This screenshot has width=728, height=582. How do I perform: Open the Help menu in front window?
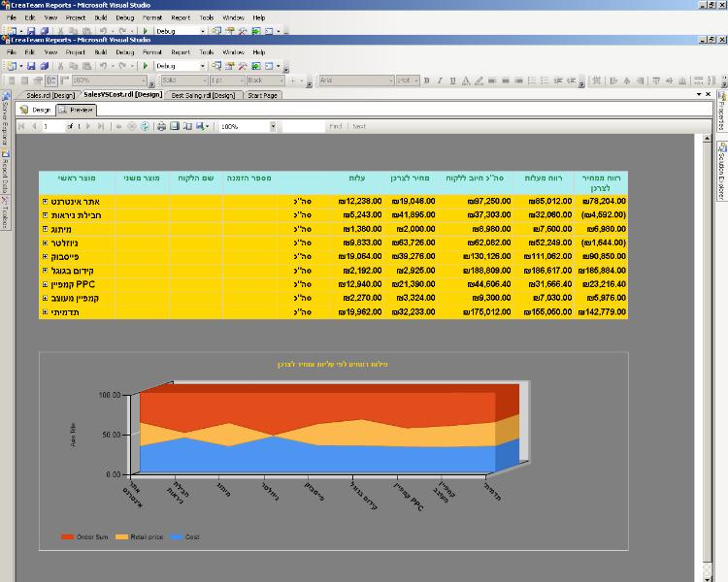(x=258, y=52)
